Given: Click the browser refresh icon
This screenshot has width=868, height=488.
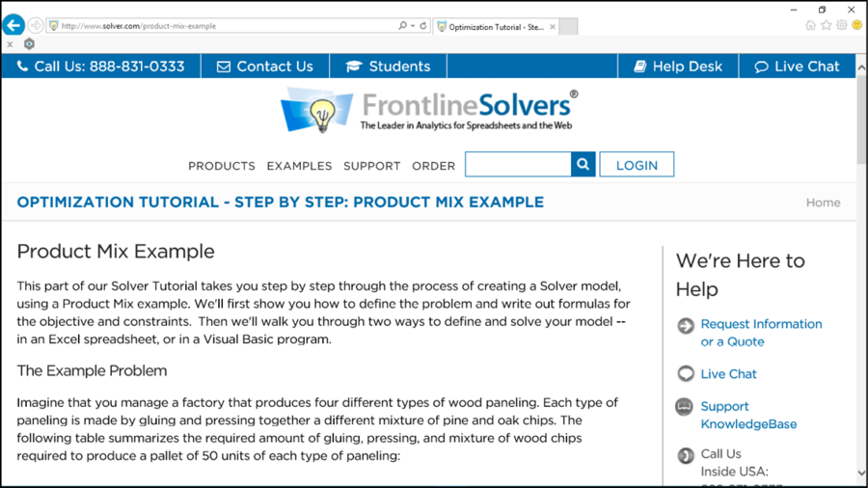Looking at the screenshot, I should pyautogui.click(x=423, y=25).
